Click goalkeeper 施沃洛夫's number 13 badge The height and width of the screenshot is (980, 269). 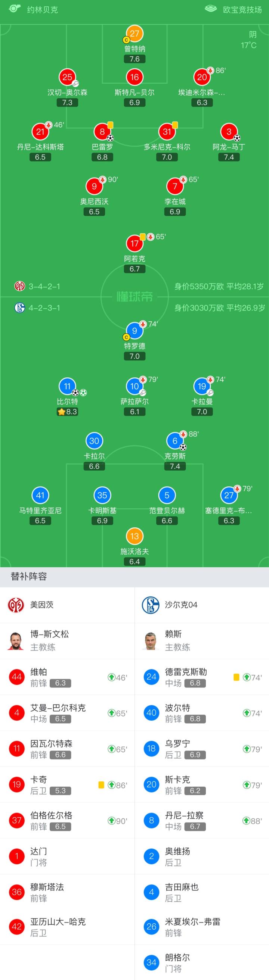tap(134, 536)
